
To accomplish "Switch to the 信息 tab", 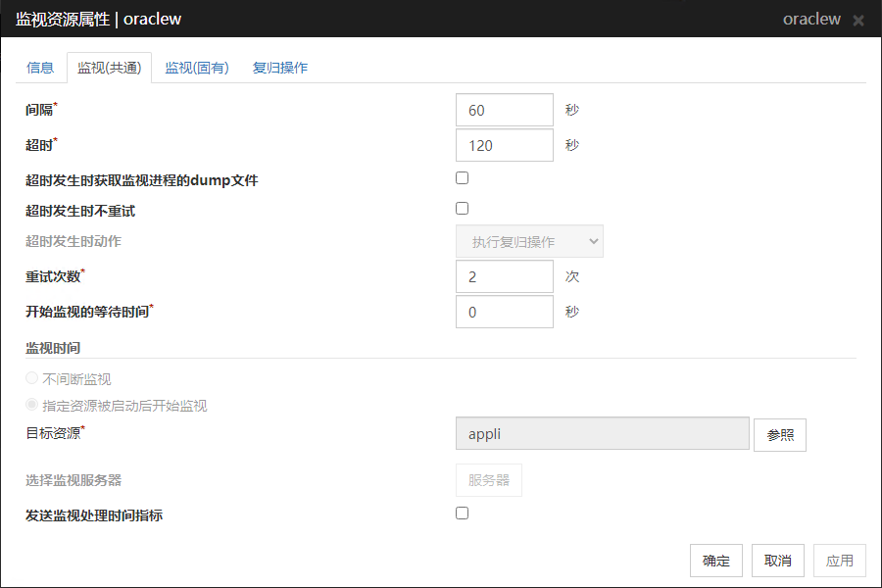I will point(40,68).
